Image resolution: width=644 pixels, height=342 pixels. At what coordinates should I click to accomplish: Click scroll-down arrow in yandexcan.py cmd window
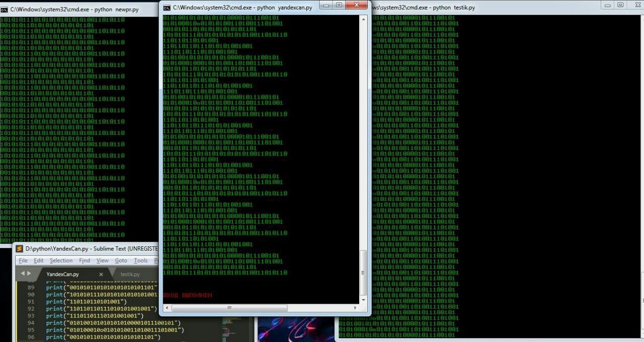pyautogui.click(x=364, y=299)
